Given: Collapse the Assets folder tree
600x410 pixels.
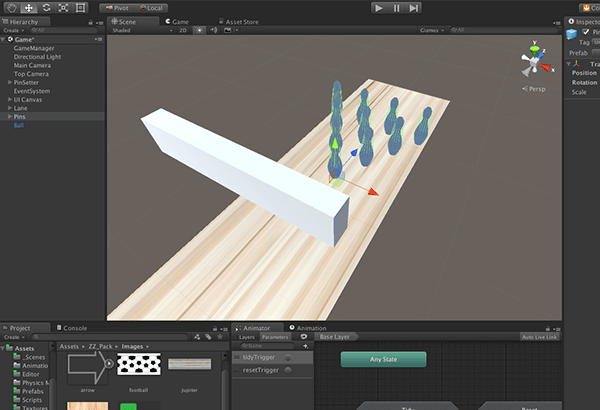Looking at the screenshot, I should [3, 348].
